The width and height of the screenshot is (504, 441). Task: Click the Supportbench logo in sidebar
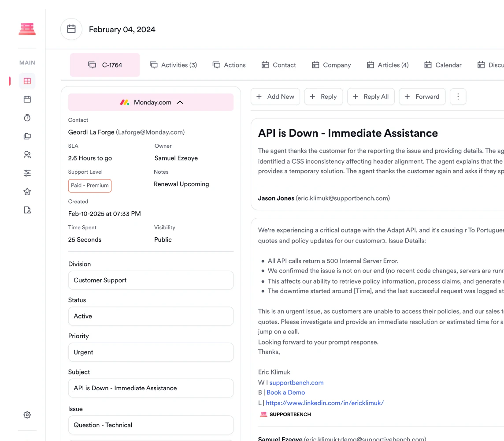[x=27, y=29]
